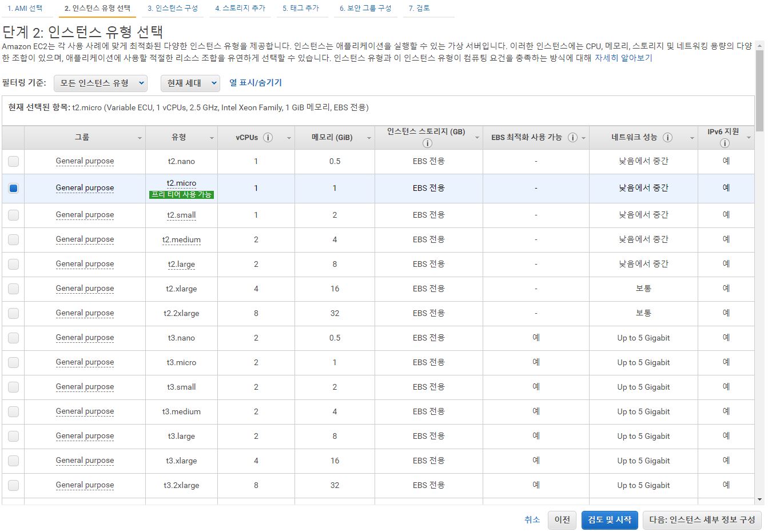Click the 검토 및 시작 button
Image resolution: width=768 pixels, height=532 pixels.
(x=610, y=519)
